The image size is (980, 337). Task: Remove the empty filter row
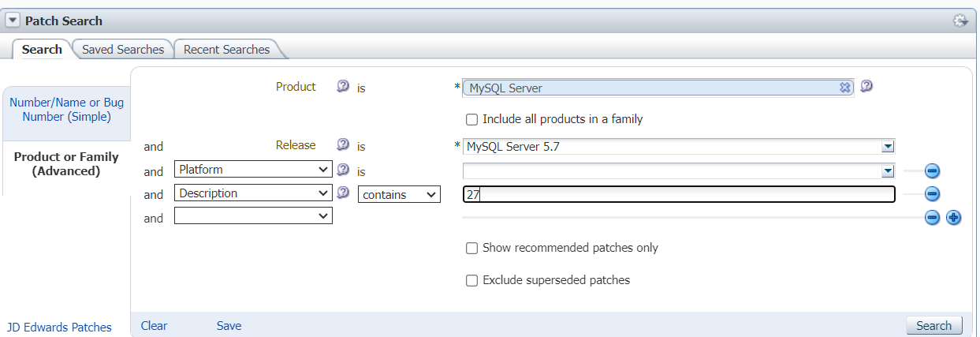pos(932,218)
